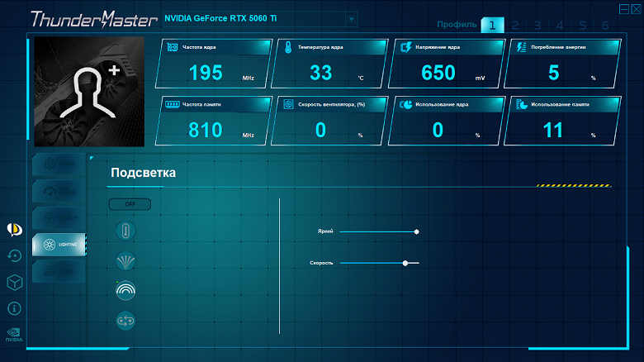Click the Скорость вентилятора fan icon
The width and height of the screenshot is (644, 362).
pyautogui.click(x=288, y=104)
